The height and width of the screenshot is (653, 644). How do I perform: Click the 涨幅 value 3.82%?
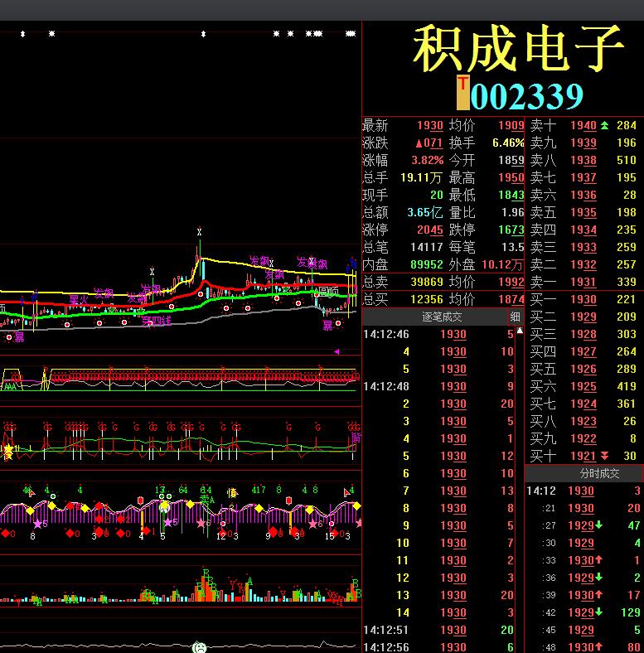(428, 160)
